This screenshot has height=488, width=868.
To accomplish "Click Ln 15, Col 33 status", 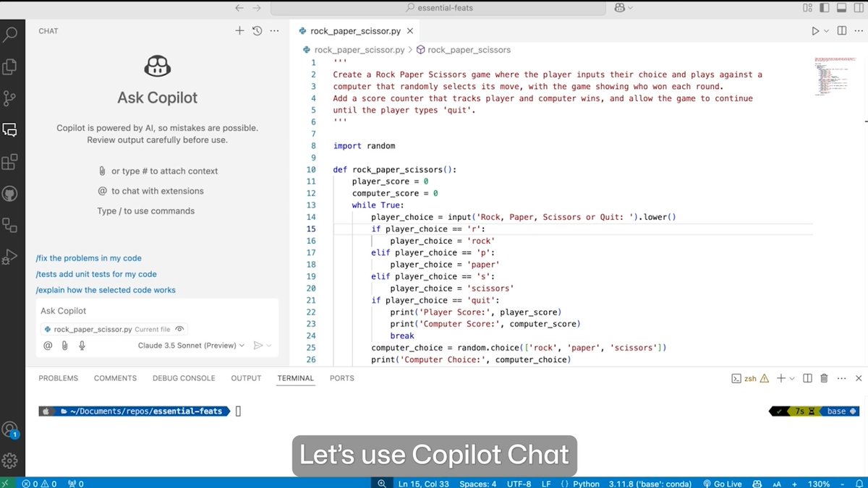I will (424, 484).
